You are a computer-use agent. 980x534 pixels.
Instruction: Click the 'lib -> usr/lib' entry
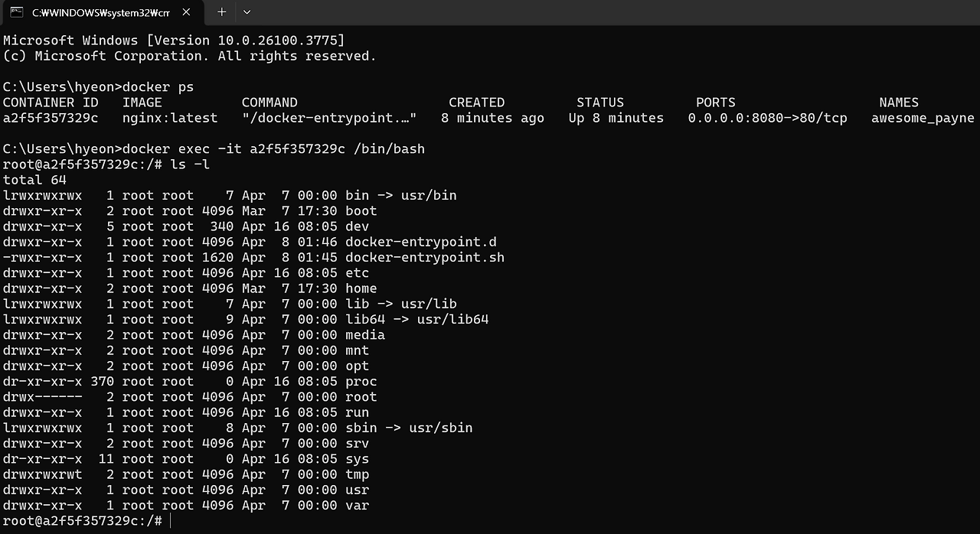[401, 304]
